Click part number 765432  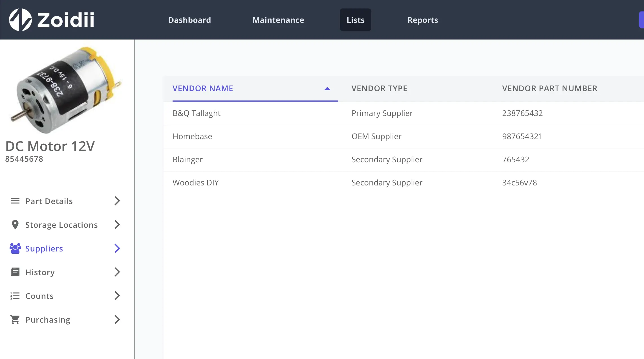pos(515,159)
